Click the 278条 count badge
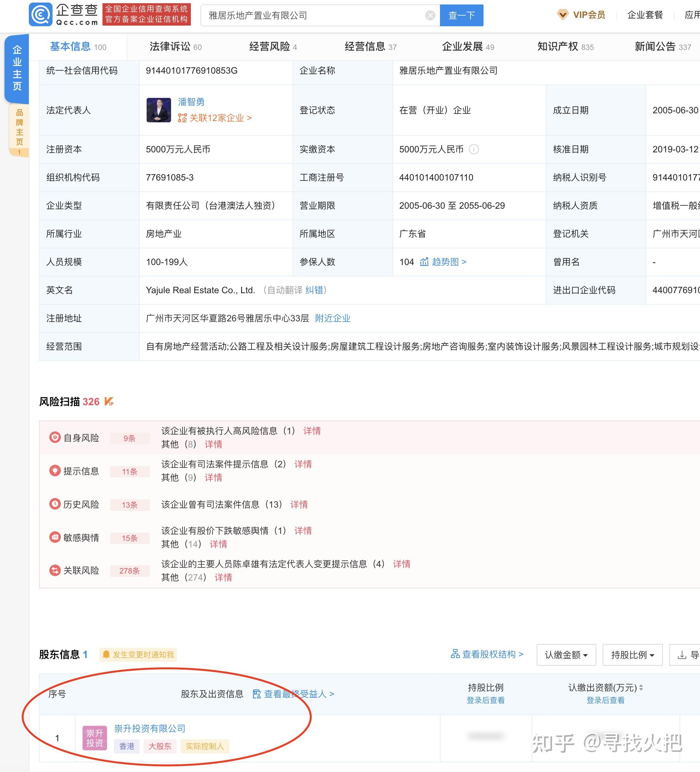This screenshot has height=772, width=700. click(129, 571)
